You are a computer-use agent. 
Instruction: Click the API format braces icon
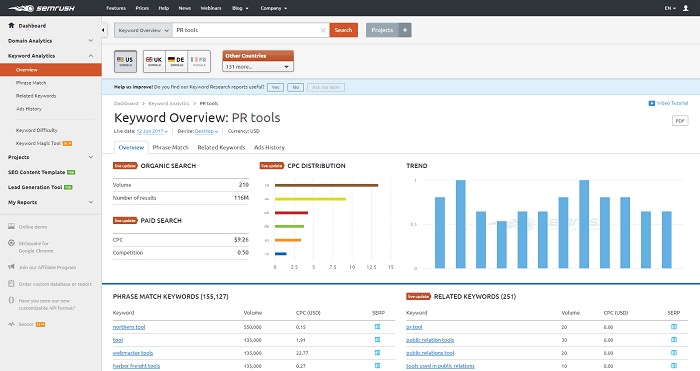[x=12, y=300]
